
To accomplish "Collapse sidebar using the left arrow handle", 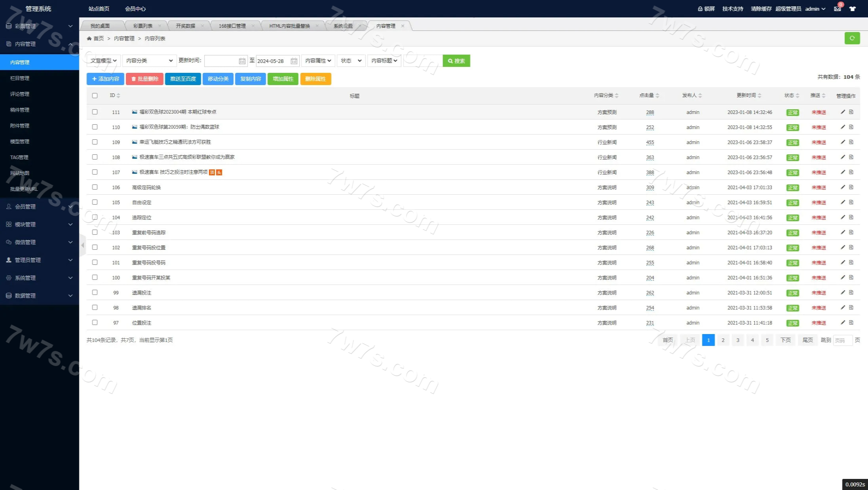I will coord(82,245).
